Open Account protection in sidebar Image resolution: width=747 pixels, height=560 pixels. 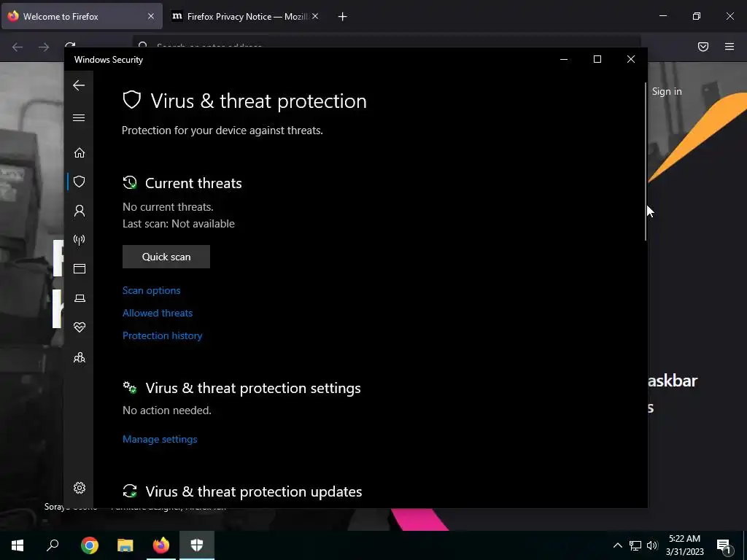tap(79, 211)
